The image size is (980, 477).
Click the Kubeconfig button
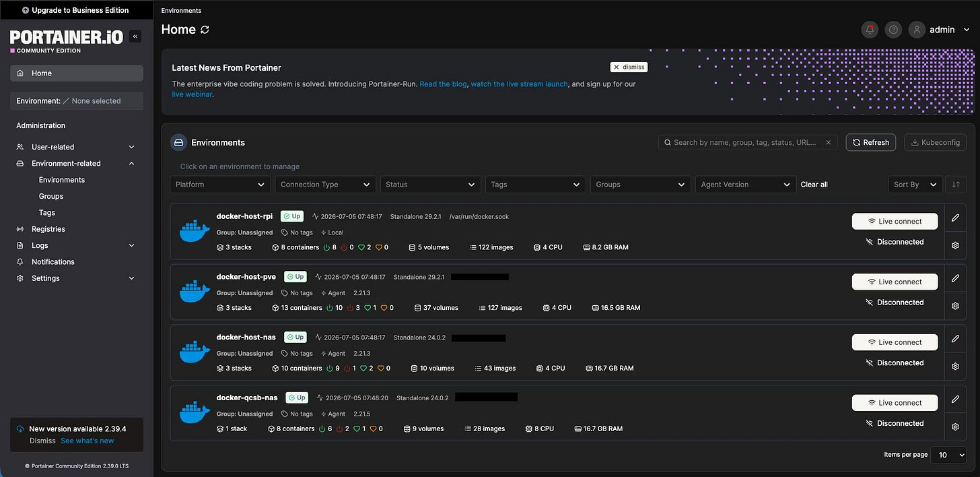pyautogui.click(x=936, y=142)
